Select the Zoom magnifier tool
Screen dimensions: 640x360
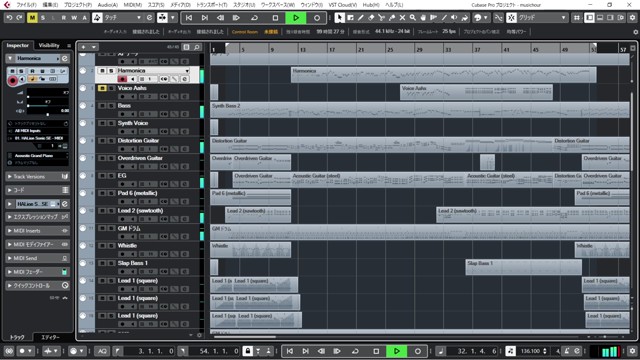click(x=413, y=18)
